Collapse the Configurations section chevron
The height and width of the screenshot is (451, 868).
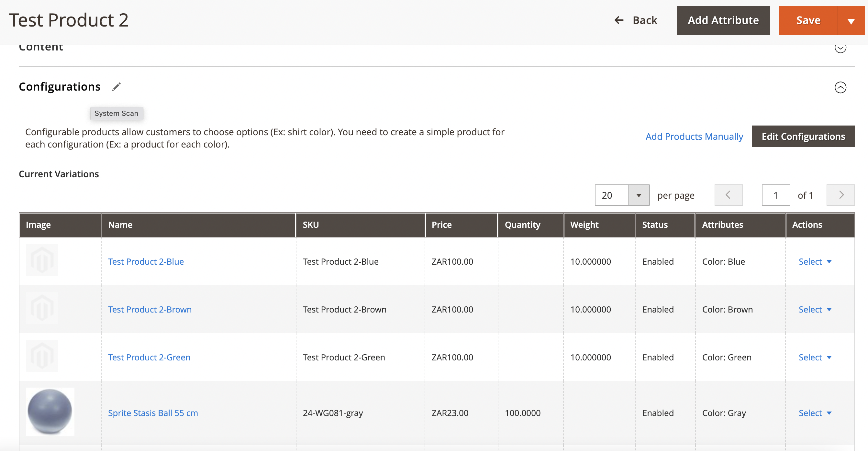[x=841, y=88]
